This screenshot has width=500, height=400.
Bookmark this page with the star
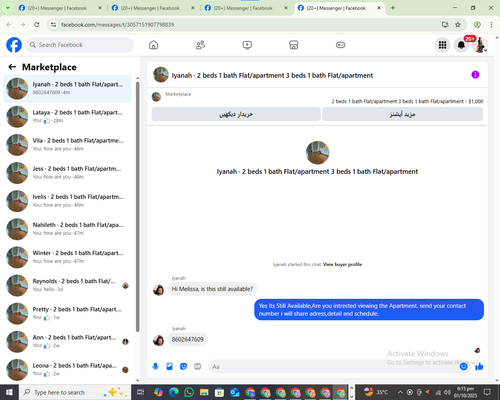(458, 25)
